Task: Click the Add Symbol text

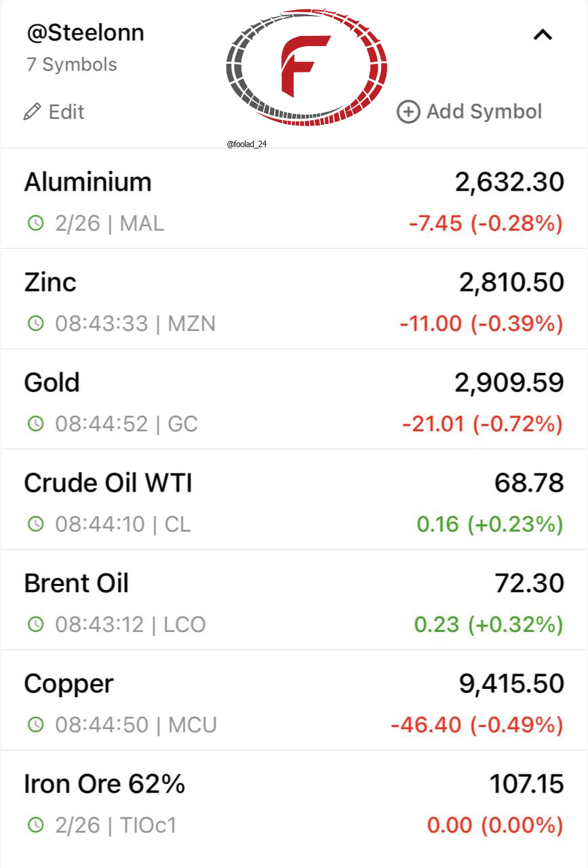Action: tap(484, 112)
